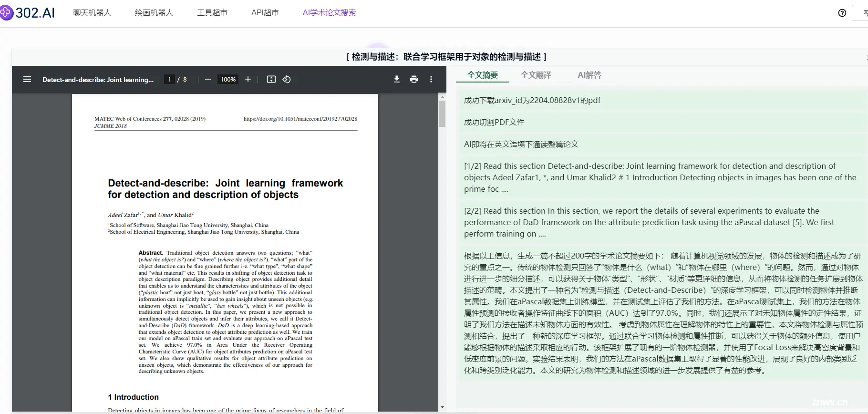The height and width of the screenshot is (414, 868).
Task: Open the help question mark icon
Action: 842,13
